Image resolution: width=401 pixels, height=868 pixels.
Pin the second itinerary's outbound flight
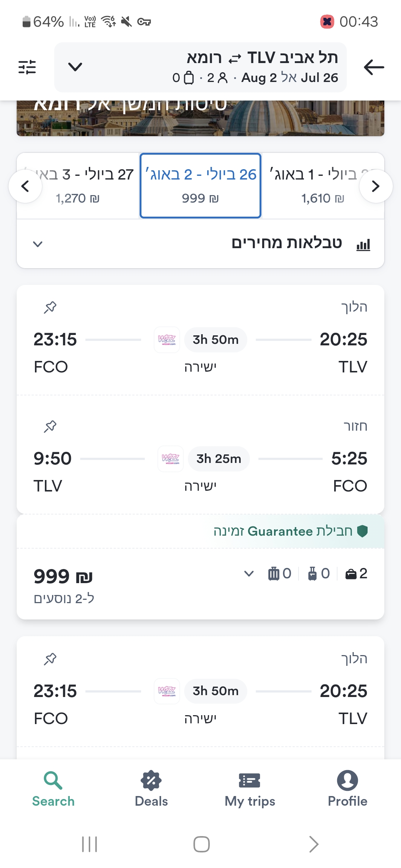pos(50,659)
